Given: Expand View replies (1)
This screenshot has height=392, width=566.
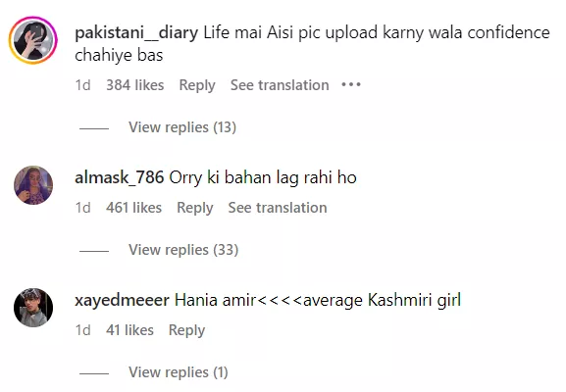Looking at the screenshot, I should [179, 372].
